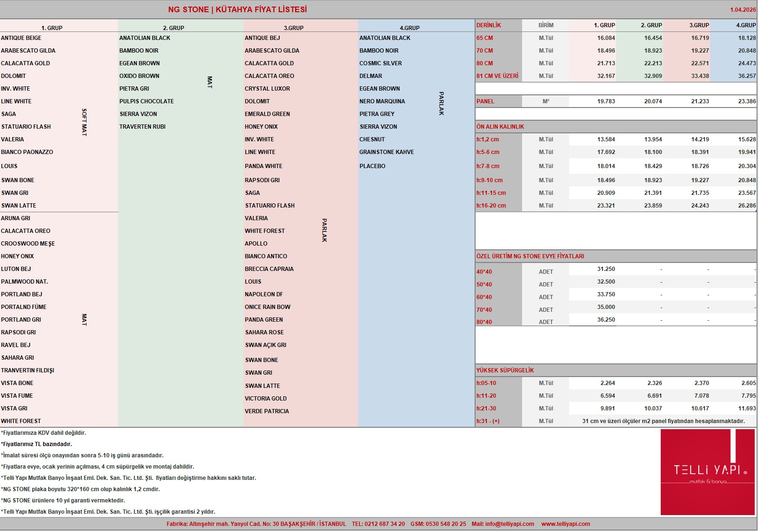The width and height of the screenshot is (758, 532).
Task: Select the "h:05-10" skirting row label
Action: 486,383
